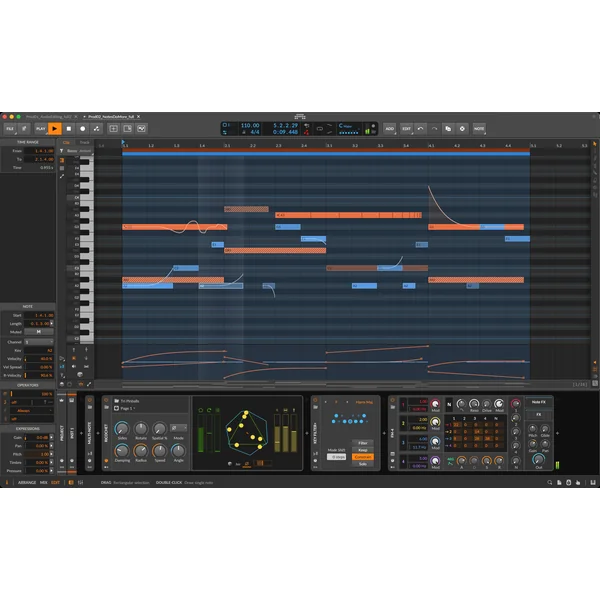Toggle the mixer panel icon in the footer
This screenshot has height=600, width=600.
click(x=80, y=483)
